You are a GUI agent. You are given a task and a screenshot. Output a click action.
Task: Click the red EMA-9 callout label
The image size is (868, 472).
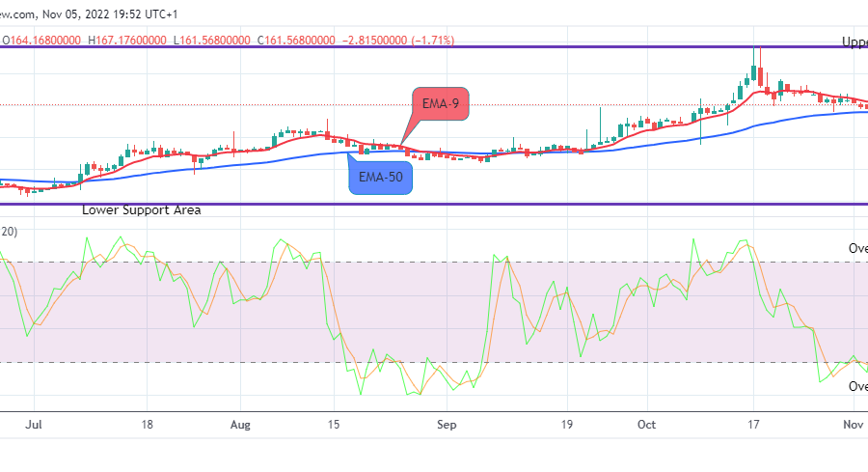[441, 104]
